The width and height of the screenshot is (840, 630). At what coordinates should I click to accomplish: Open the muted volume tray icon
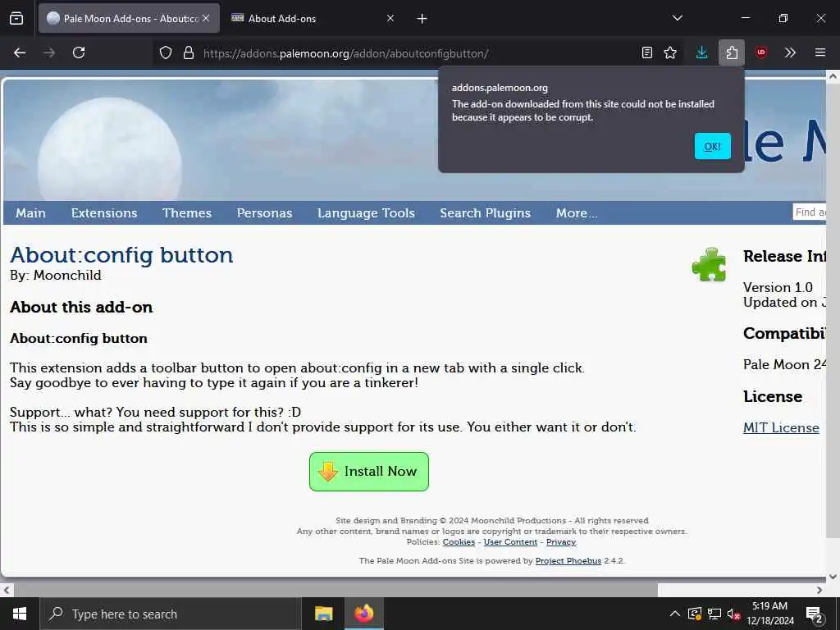point(733,614)
